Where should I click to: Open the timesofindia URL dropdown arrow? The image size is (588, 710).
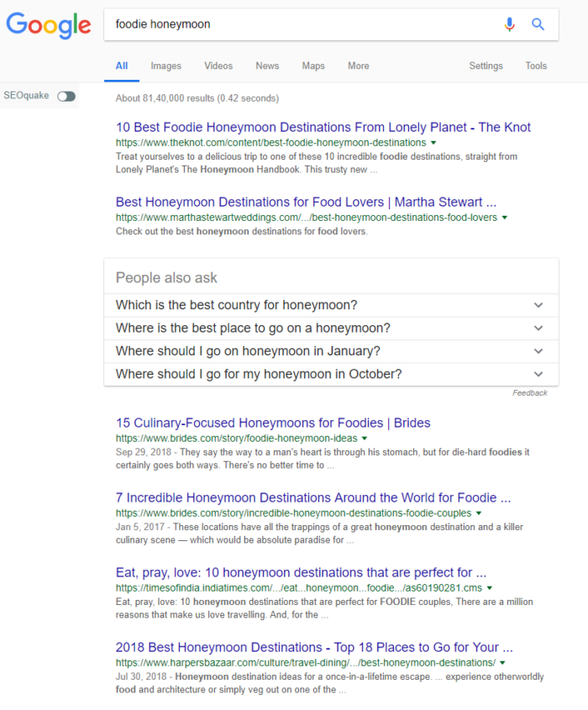(490, 588)
